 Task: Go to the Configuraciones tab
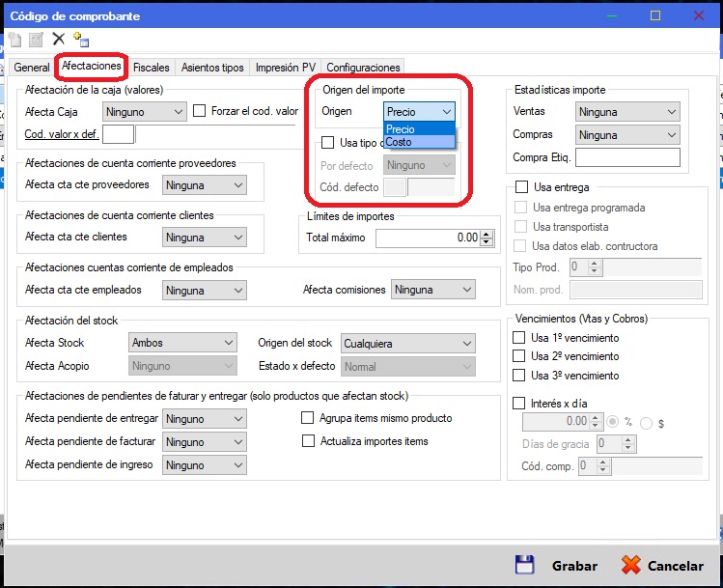click(363, 68)
